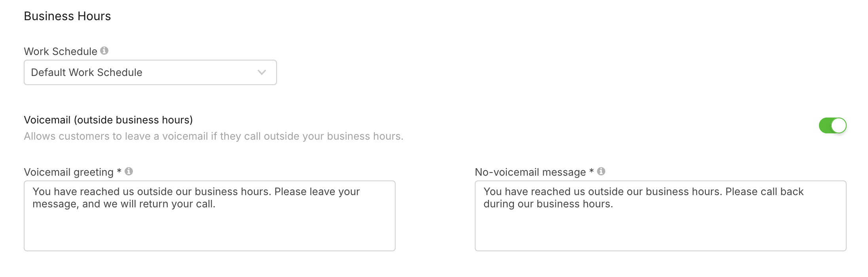Click the 'Default Work Schedule' selected value text
The image size is (868, 277).
click(x=87, y=72)
